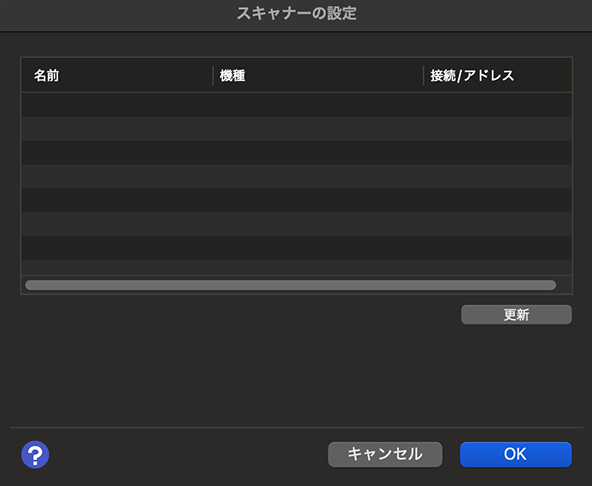The width and height of the screenshot is (592, 486).
Task: Select the sixth empty row in scanner list
Action: (296, 224)
